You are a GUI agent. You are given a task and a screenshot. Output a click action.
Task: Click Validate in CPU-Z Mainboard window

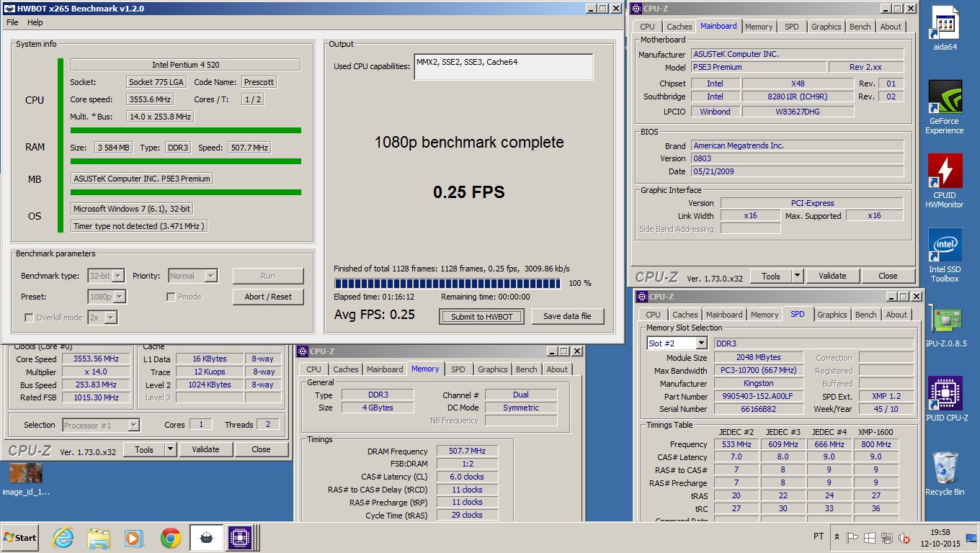click(832, 276)
